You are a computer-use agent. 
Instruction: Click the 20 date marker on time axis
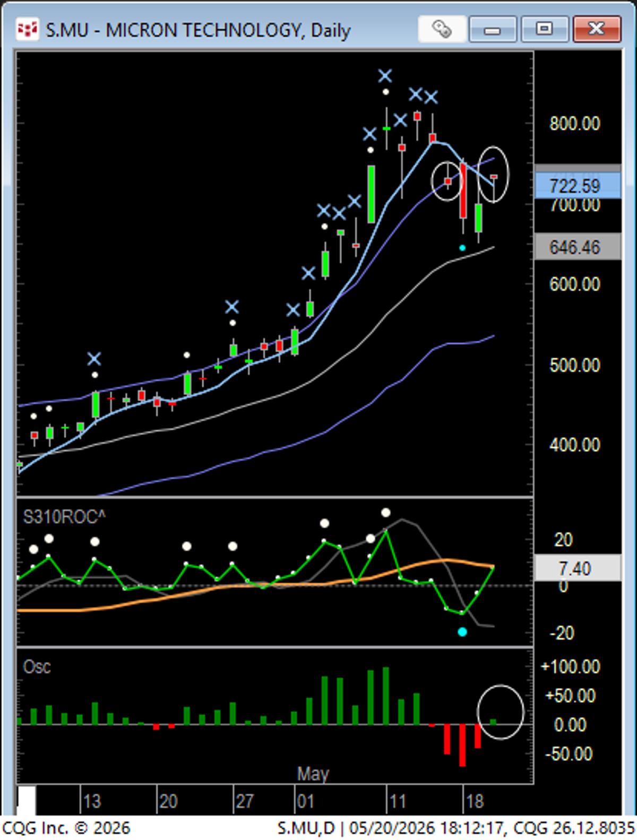point(168,801)
